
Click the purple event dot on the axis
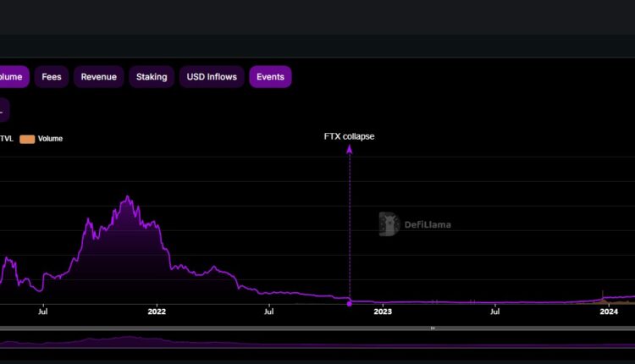(349, 303)
